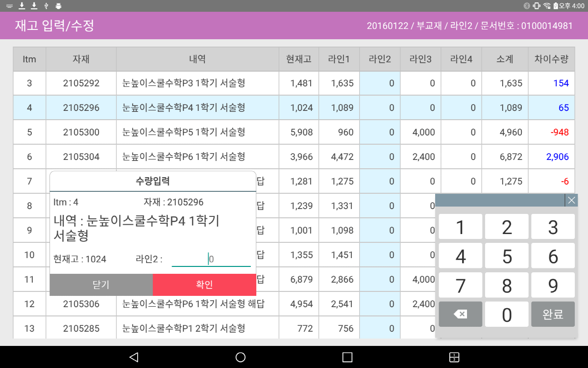Click the 현재고 column header
588x368 pixels.
click(299, 59)
